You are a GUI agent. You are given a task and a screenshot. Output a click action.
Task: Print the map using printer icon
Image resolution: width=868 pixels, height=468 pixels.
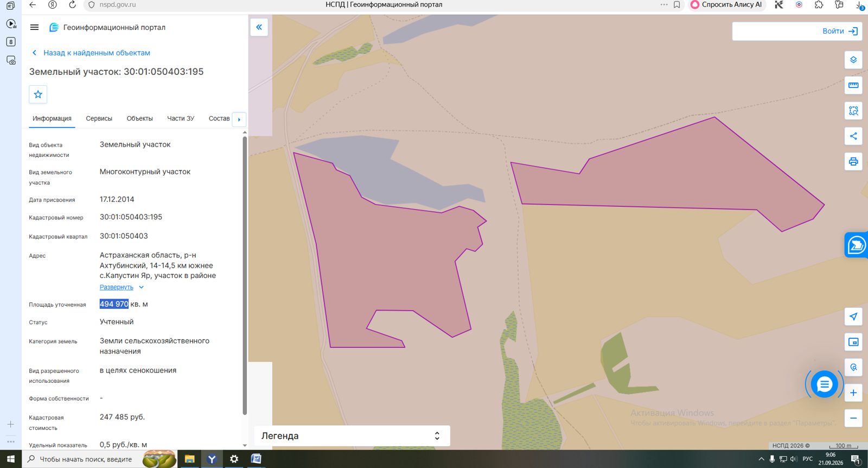(x=853, y=161)
